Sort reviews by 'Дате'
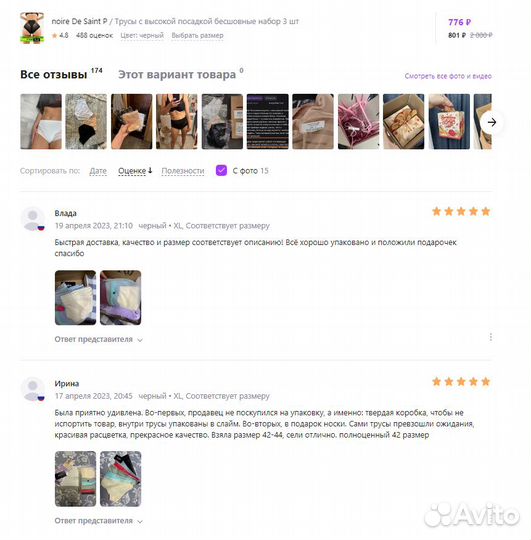Image resolution: width=531 pixels, height=540 pixels. coord(98,171)
